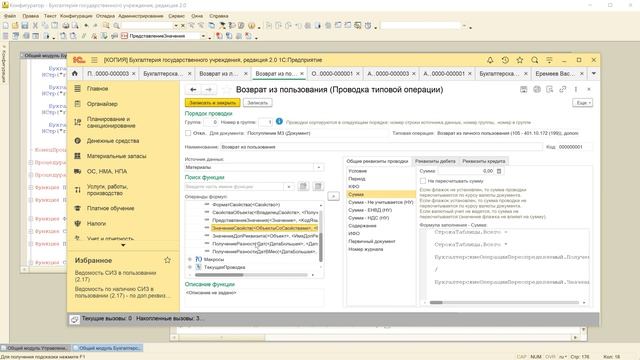640x360 pixels.
Task: Click the ОС, НМА, НПА truck icon
Action: pos(78,171)
